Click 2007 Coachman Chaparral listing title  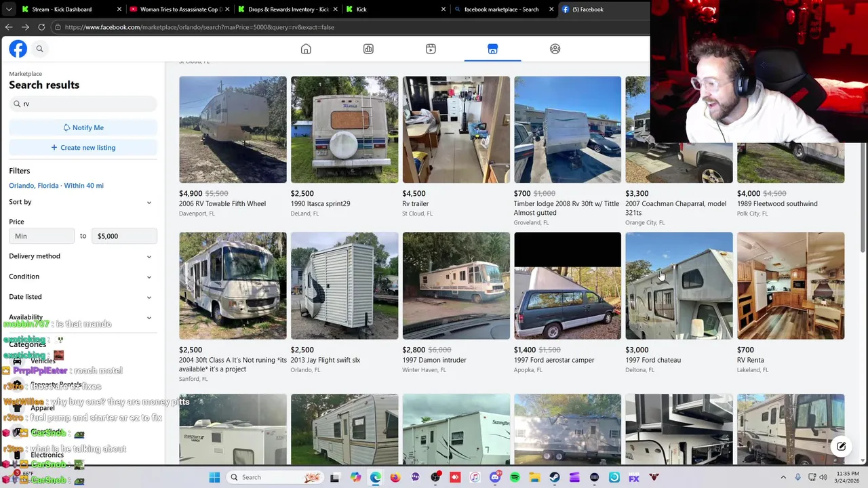tap(676, 208)
